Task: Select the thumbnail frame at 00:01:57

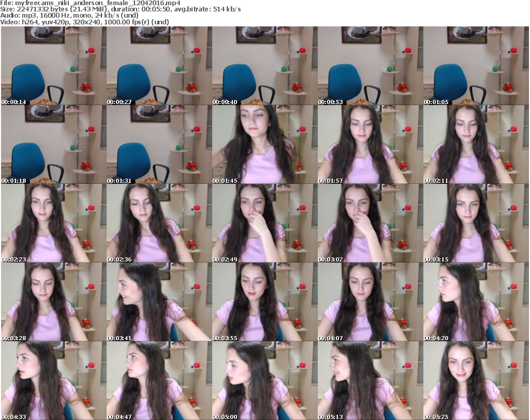Action: coord(370,144)
